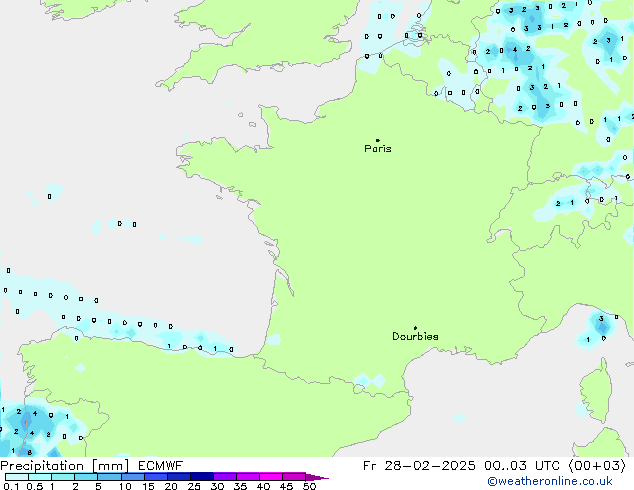The width and height of the screenshot is (634, 490).
Task: Click the '30' legend scale value
Action: (x=217, y=486)
